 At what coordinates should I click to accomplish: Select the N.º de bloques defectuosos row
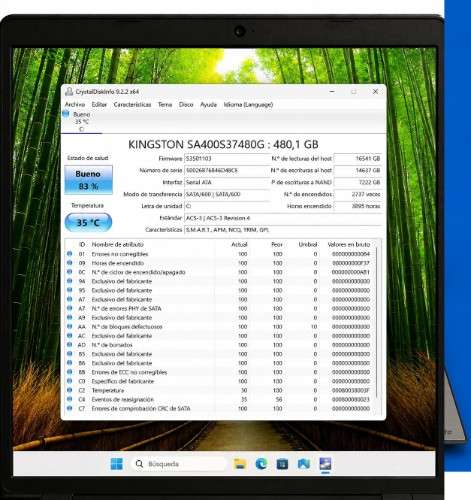tap(220, 327)
